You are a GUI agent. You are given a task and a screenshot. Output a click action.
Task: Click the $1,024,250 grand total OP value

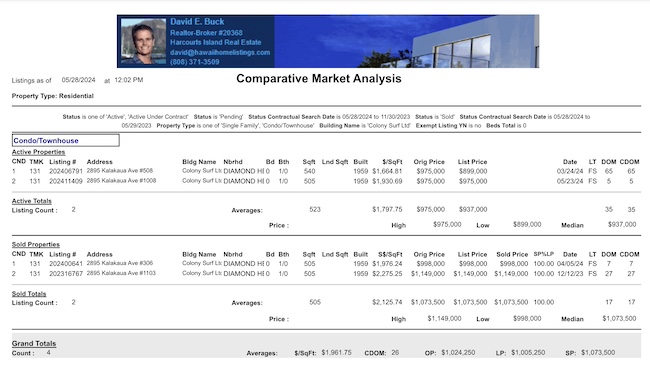(458, 352)
